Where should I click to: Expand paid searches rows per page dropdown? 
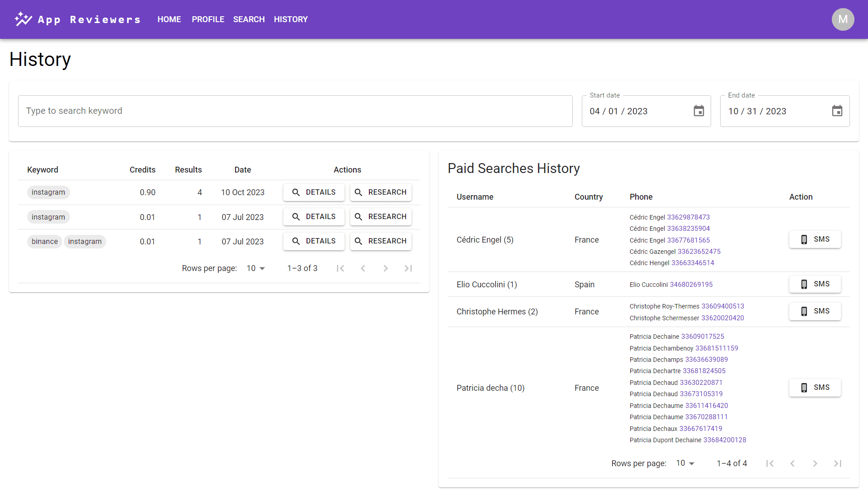[685, 463]
